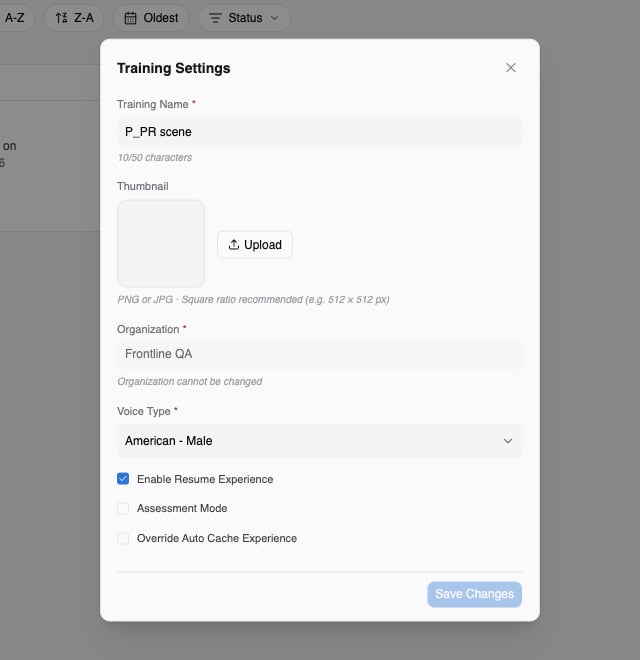Click the thumbnail preview placeholder
Viewport: 640px width, 660px height.
[161, 244]
